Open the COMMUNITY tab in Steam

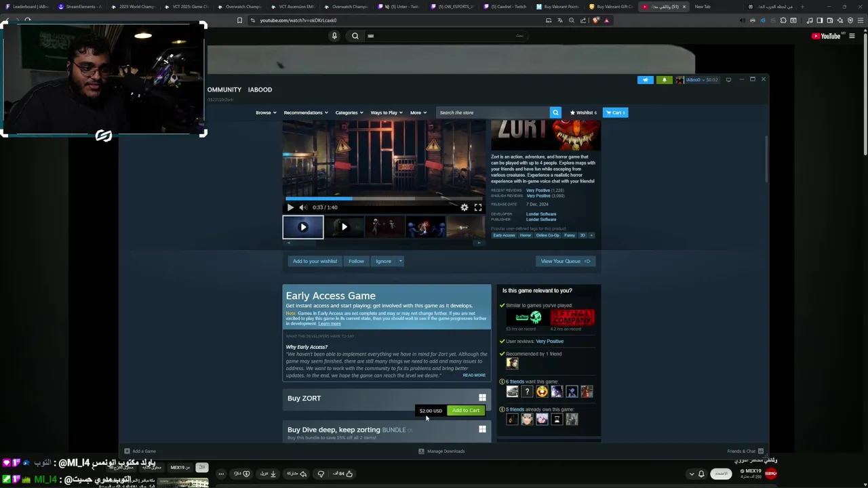pyautogui.click(x=224, y=89)
